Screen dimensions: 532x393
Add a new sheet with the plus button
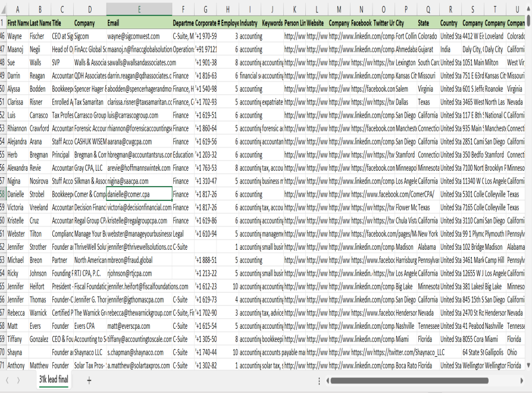coord(89,380)
